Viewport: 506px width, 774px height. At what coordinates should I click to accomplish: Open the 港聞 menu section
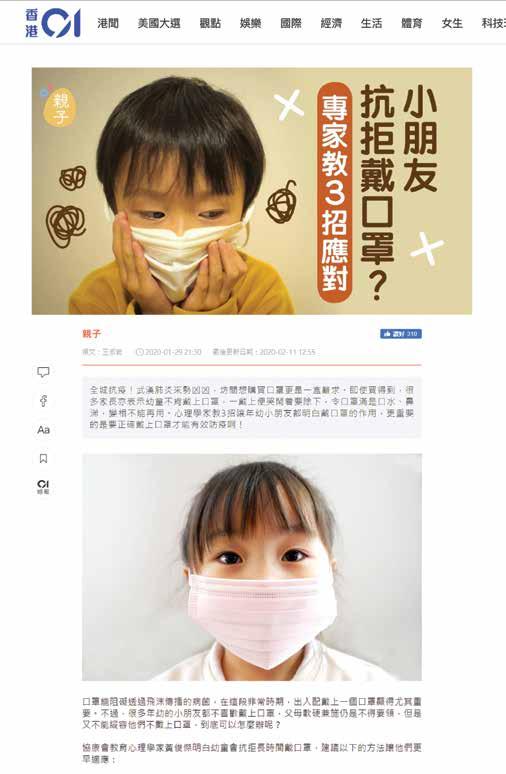(108, 23)
